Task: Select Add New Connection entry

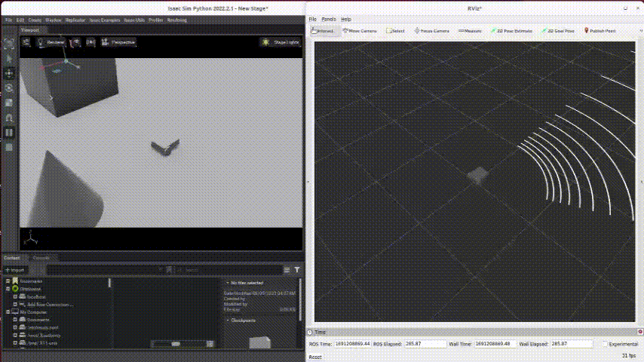Action: tap(50, 305)
